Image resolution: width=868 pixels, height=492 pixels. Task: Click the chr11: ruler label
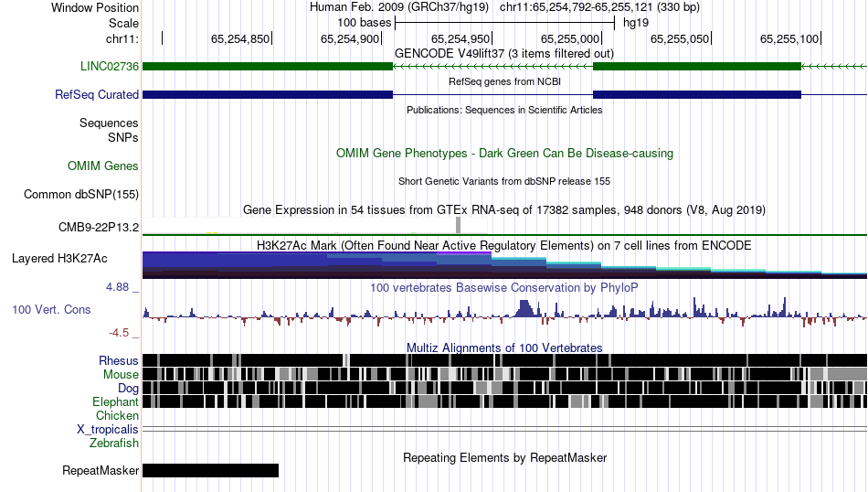click(x=122, y=38)
